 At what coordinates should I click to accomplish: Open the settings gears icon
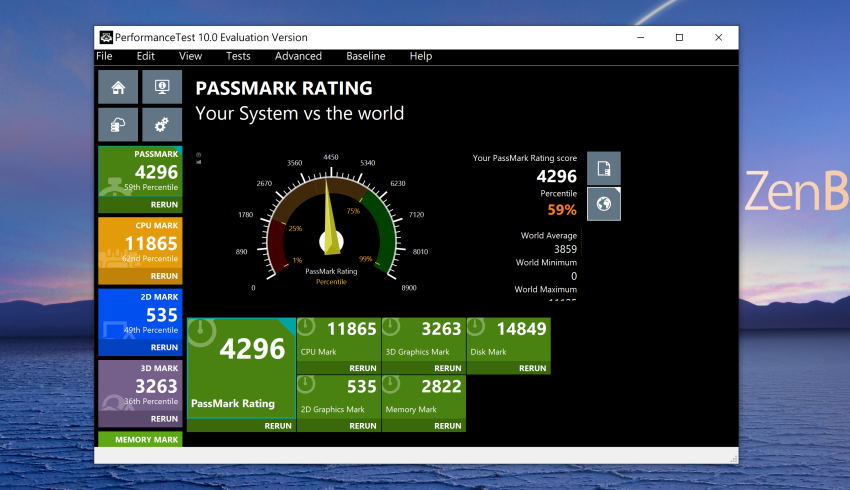162,125
